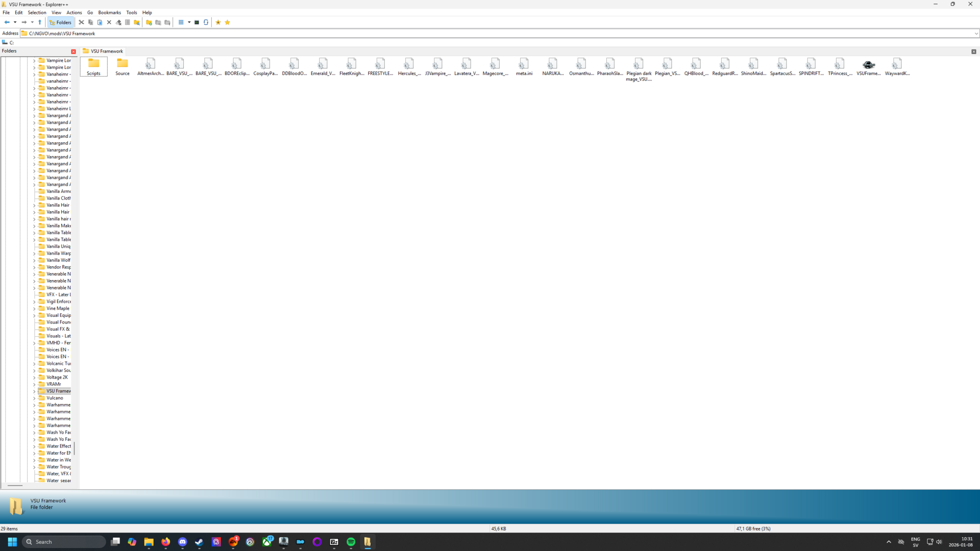
Task: Select the AltmerArch... file
Action: pos(151,67)
